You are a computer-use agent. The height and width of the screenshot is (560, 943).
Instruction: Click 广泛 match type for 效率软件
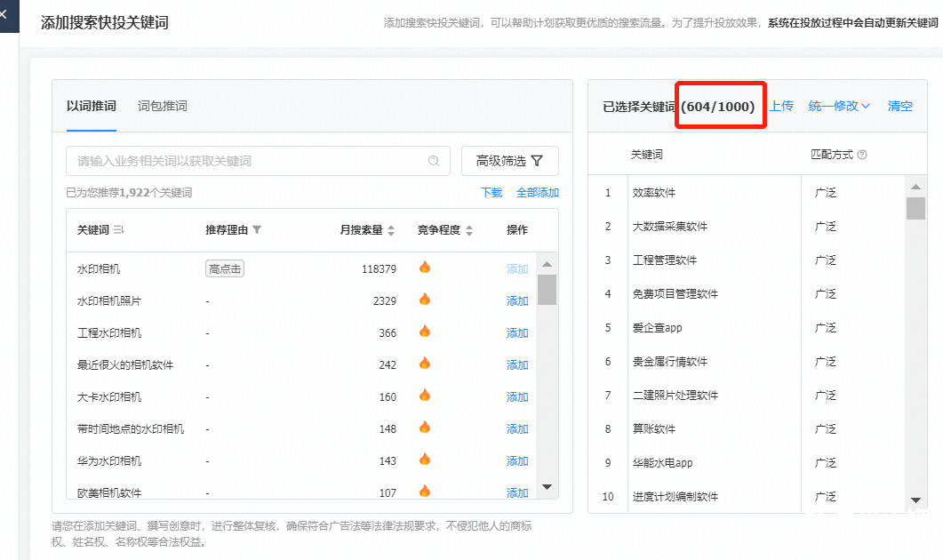826,193
